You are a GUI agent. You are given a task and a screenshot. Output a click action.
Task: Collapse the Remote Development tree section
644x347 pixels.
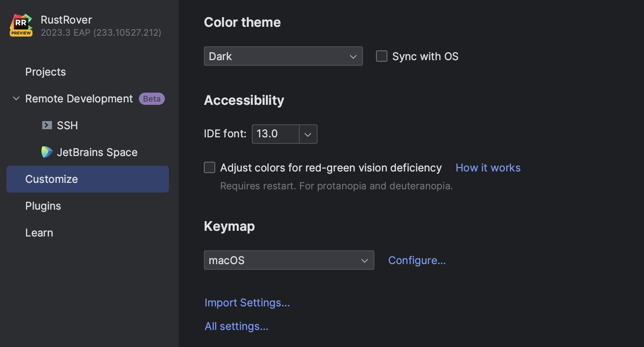[x=16, y=99]
